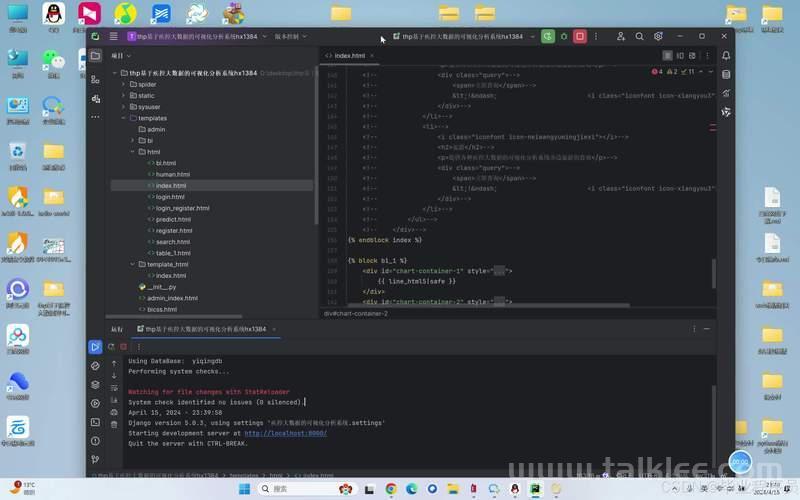The width and height of the screenshot is (800, 500).
Task: Expand the static folder
Action: (x=123, y=95)
